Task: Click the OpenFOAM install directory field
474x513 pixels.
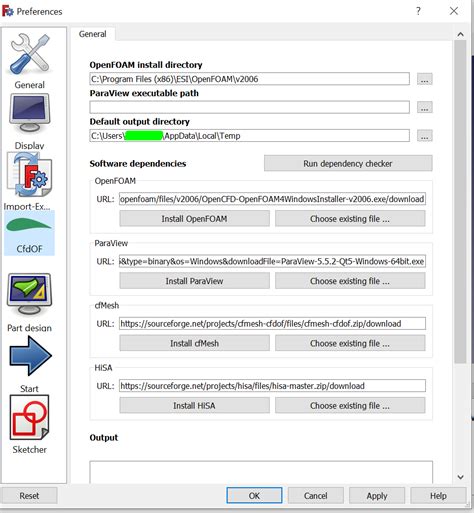Action: [x=249, y=79]
